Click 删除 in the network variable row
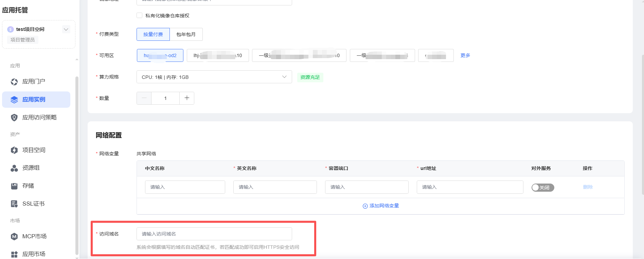The image size is (644, 259). pos(588,187)
